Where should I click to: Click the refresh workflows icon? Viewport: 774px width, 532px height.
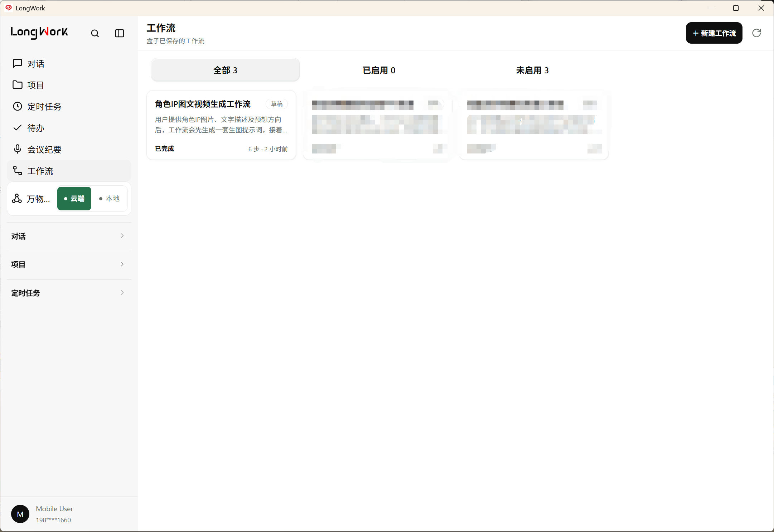point(756,33)
